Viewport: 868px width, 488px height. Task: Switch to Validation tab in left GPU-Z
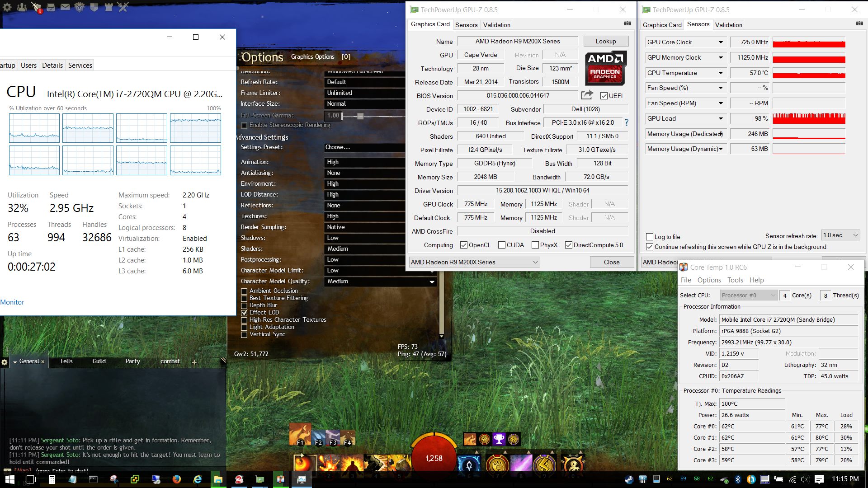point(496,25)
